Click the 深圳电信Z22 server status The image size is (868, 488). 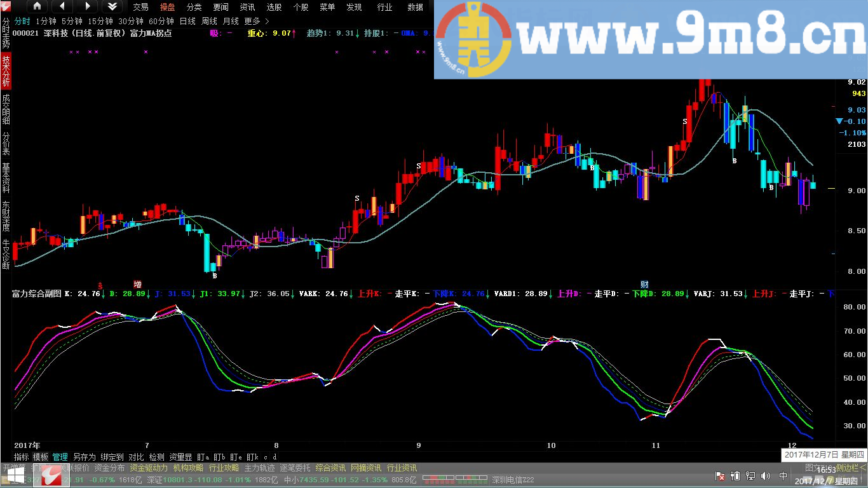tap(513, 480)
